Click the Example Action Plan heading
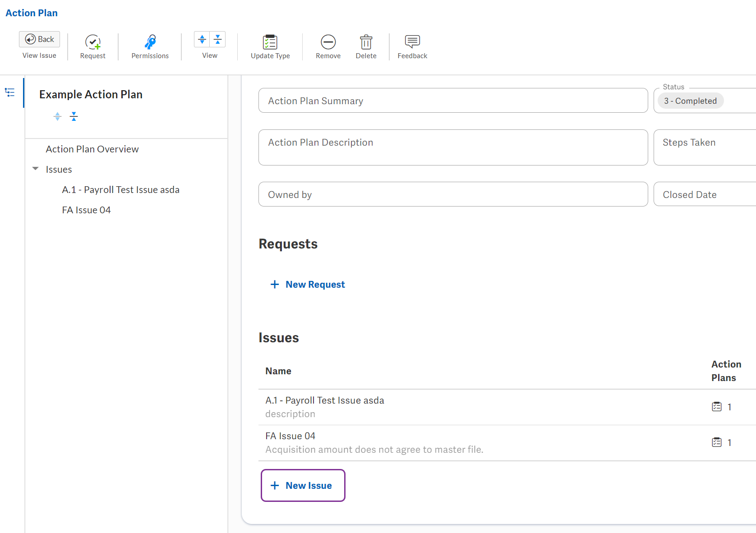 point(91,94)
